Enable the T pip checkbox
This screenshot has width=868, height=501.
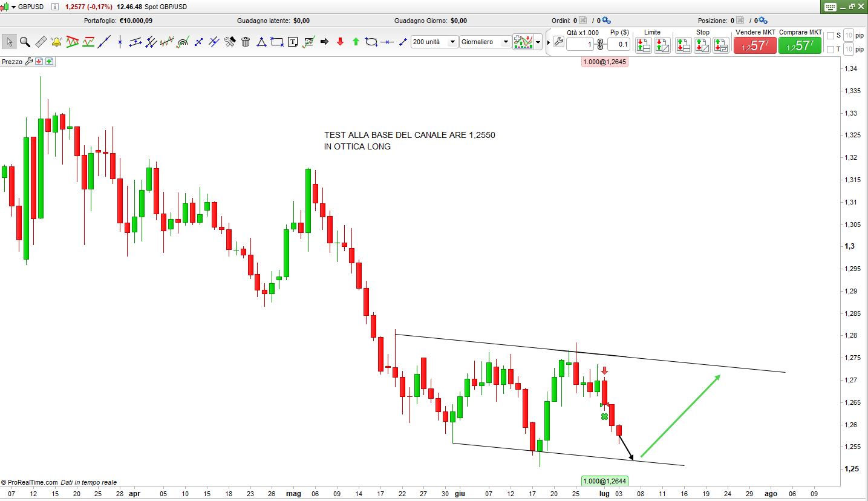[x=830, y=49]
